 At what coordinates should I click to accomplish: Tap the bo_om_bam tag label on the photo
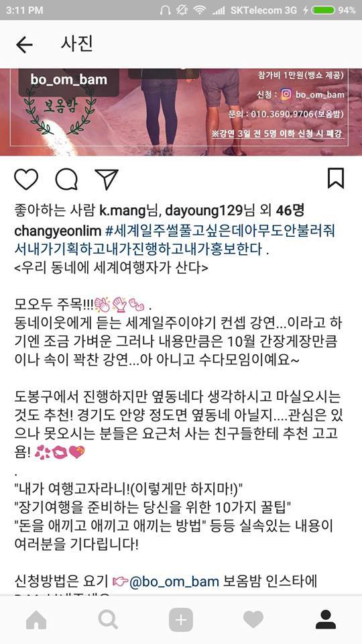68,80
